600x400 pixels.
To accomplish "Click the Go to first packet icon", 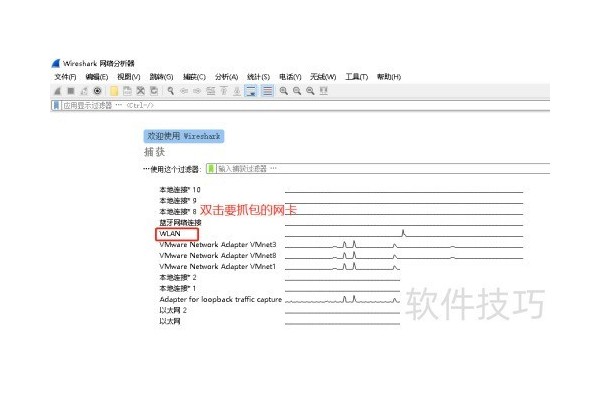I will [224, 91].
